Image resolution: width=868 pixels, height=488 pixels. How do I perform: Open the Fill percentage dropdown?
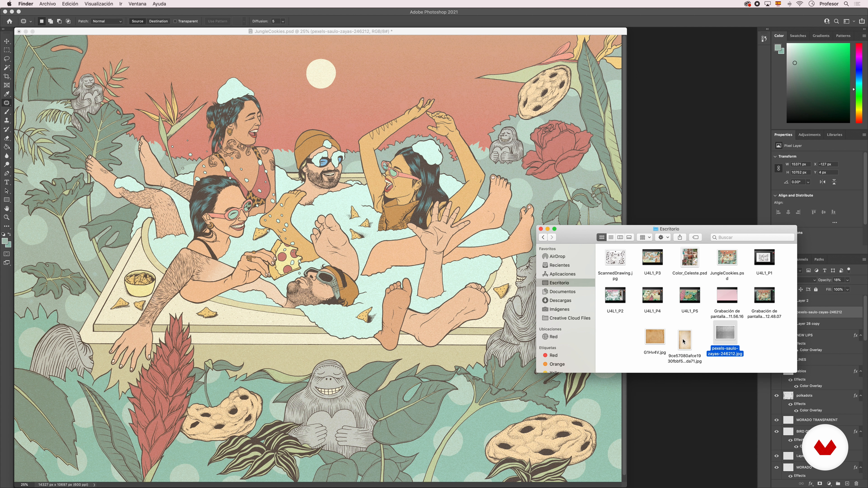pyautogui.click(x=847, y=290)
